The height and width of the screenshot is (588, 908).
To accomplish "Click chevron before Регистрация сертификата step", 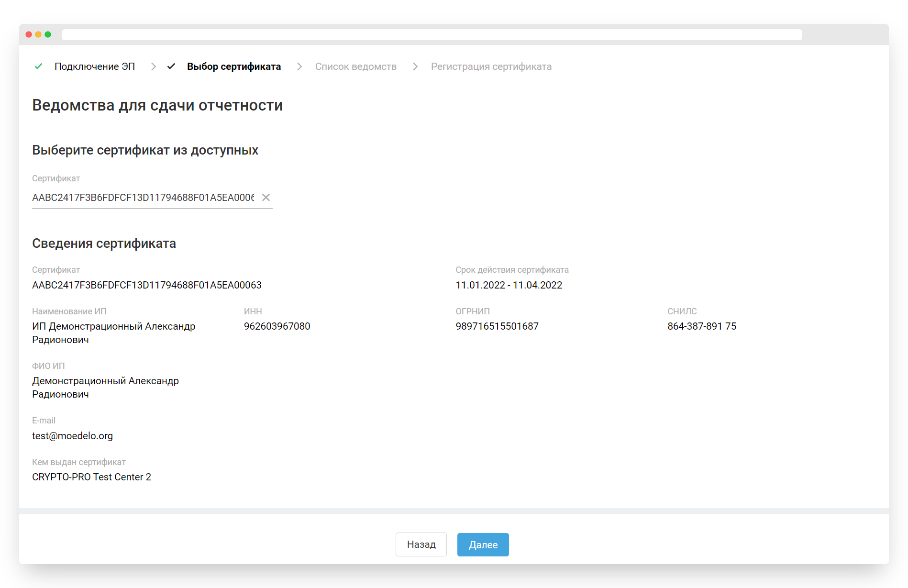I will pos(415,67).
